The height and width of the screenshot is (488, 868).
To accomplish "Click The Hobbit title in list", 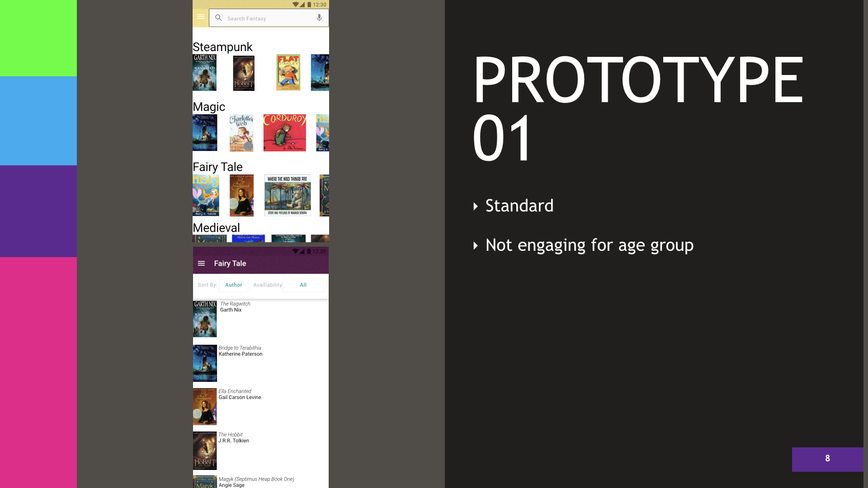I will tap(231, 435).
